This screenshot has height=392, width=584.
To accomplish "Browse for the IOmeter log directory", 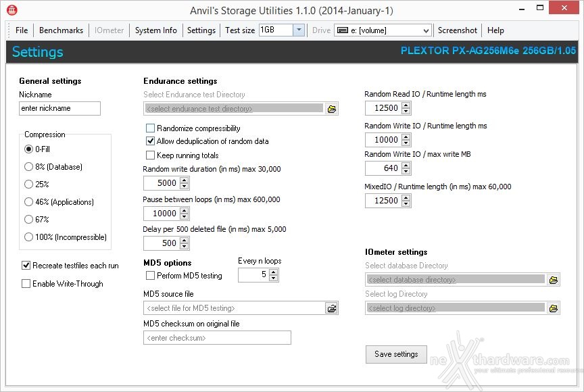I will click(554, 308).
